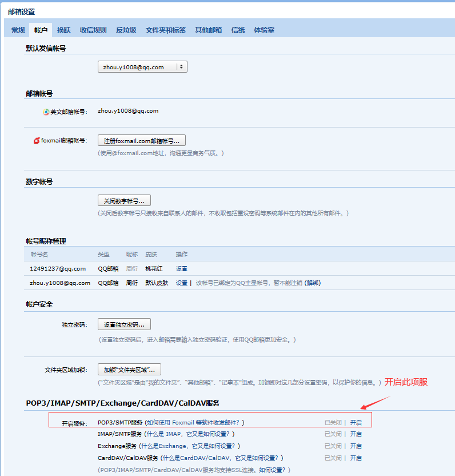
Task: Open the 什么是Exchange help link
Action: click(189, 446)
